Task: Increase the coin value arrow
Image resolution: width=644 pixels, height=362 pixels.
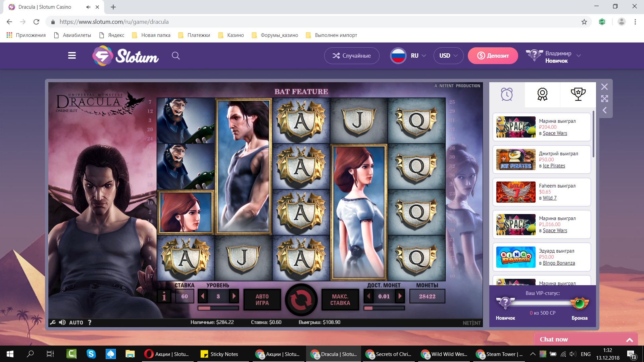Action: tap(400, 296)
